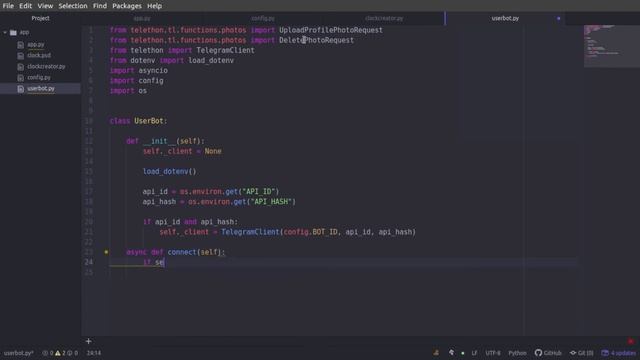
Task: Click the load_dotenv() call on line 15
Action: (169, 171)
